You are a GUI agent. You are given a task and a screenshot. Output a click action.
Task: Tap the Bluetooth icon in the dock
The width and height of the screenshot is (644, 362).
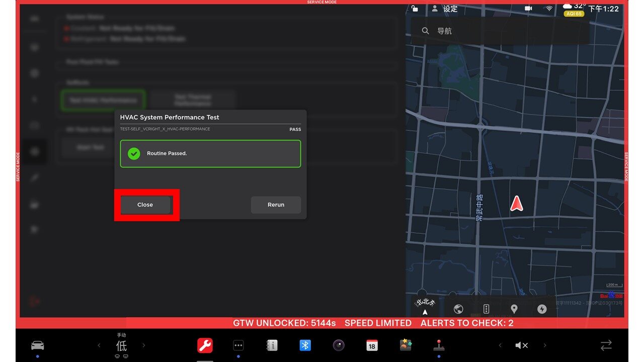(x=305, y=345)
